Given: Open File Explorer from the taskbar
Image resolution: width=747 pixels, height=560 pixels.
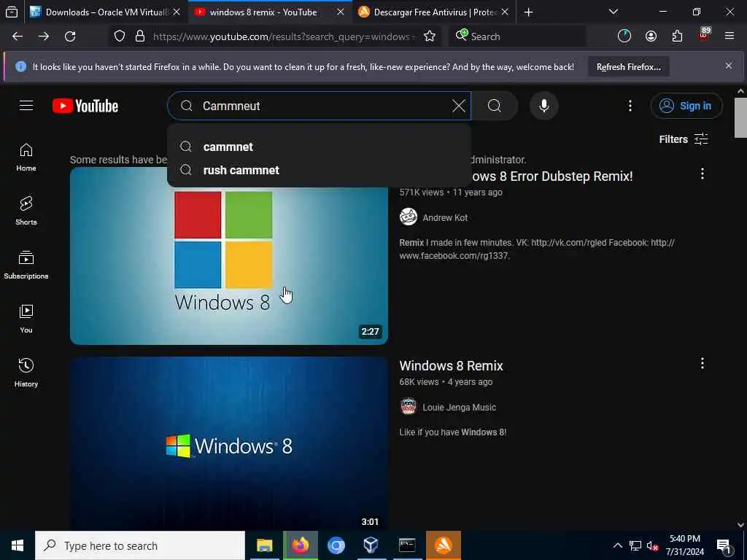Looking at the screenshot, I should (x=264, y=545).
